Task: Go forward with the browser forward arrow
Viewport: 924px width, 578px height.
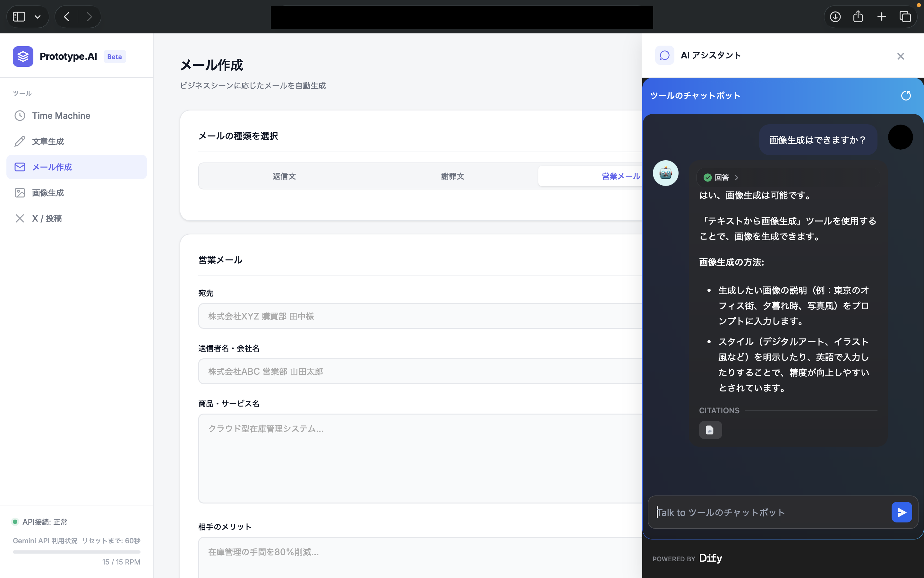Action: pos(89,16)
